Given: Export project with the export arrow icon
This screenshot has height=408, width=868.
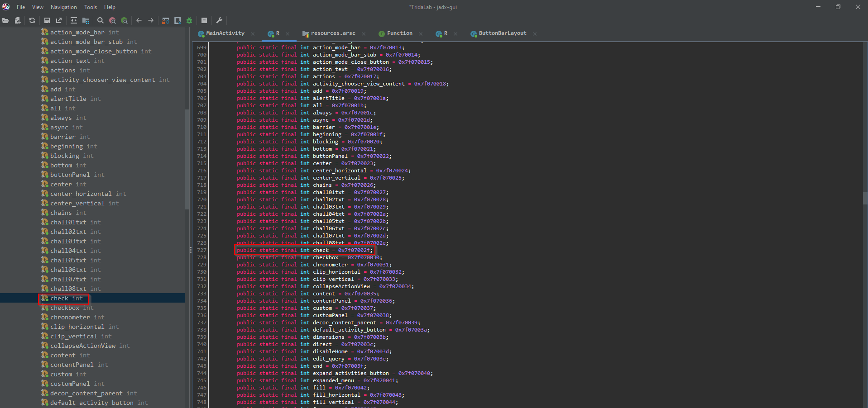Looking at the screenshot, I should click(x=59, y=20).
